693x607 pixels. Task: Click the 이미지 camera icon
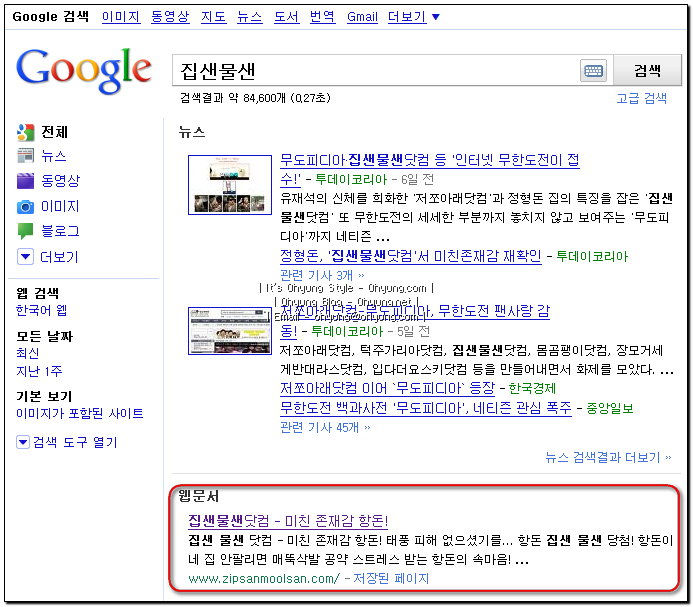26,206
